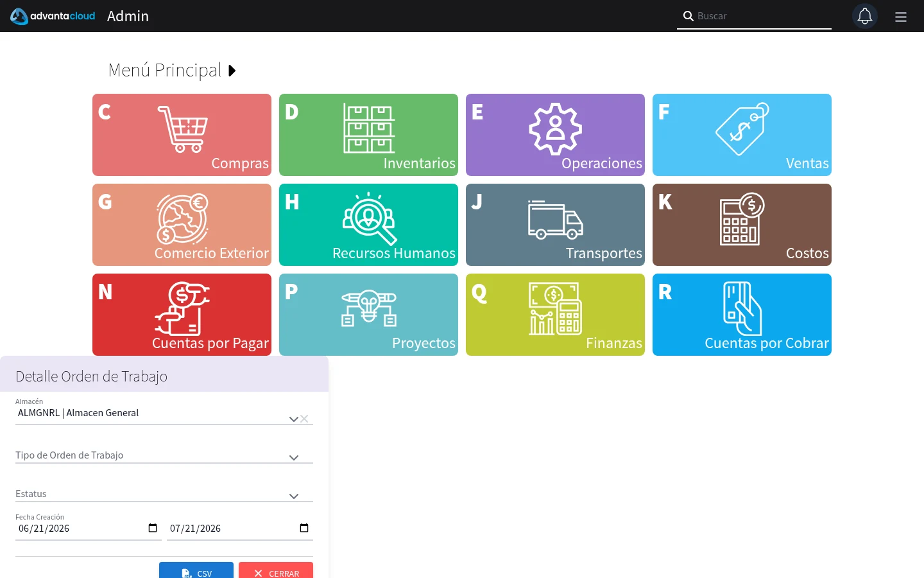Click the search magnifier icon

tap(688, 16)
